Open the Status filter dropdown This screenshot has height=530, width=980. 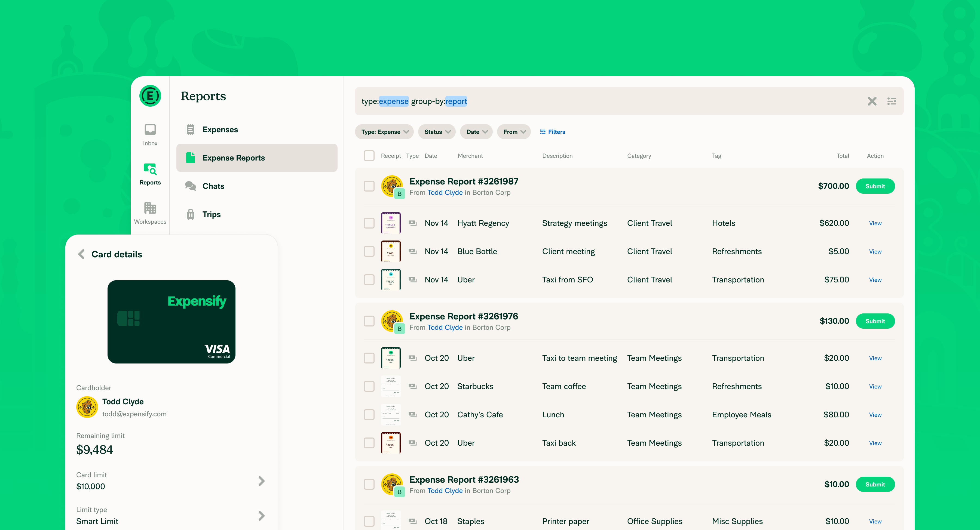click(x=436, y=132)
